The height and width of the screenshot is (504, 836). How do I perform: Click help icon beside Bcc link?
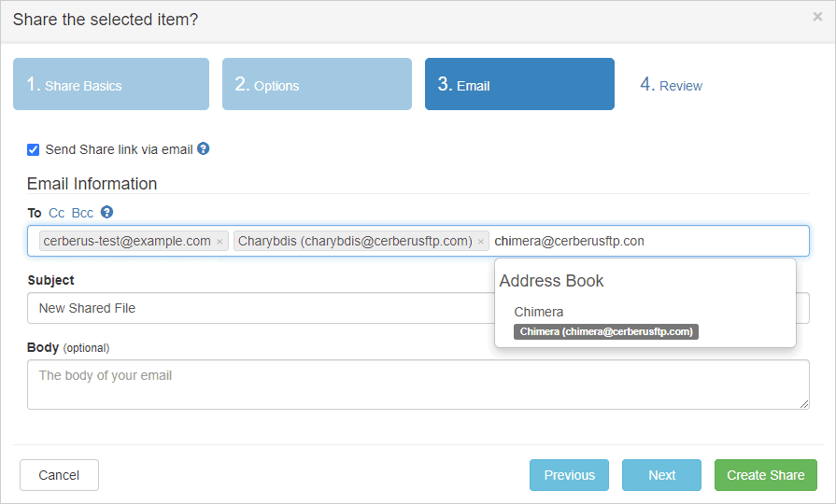point(106,213)
